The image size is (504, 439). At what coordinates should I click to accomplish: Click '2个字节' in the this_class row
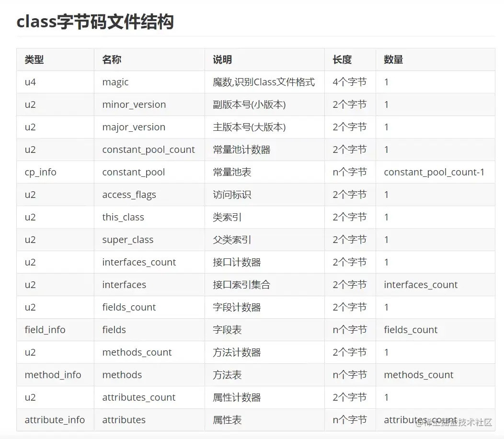point(349,217)
